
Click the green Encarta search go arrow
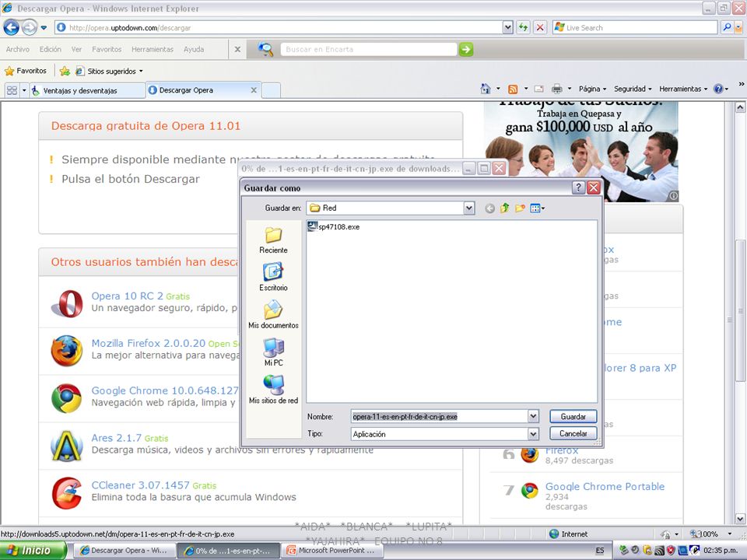[466, 49]
